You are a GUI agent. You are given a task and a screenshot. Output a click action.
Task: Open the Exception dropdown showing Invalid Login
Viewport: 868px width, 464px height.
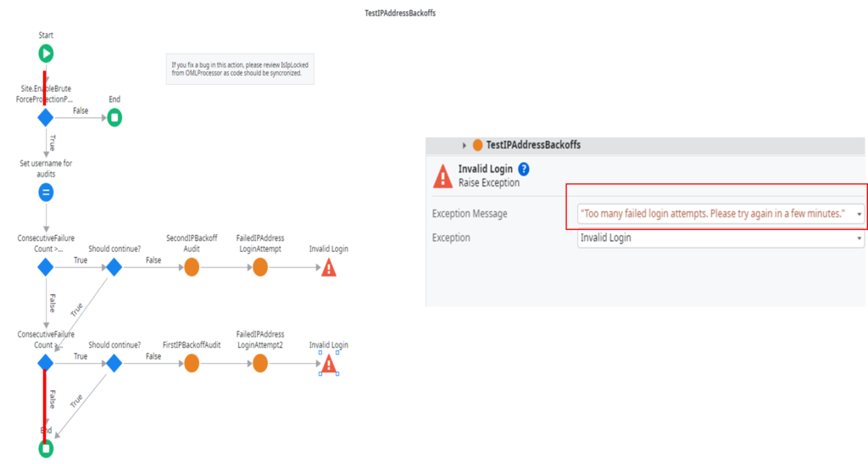[860, 238]
